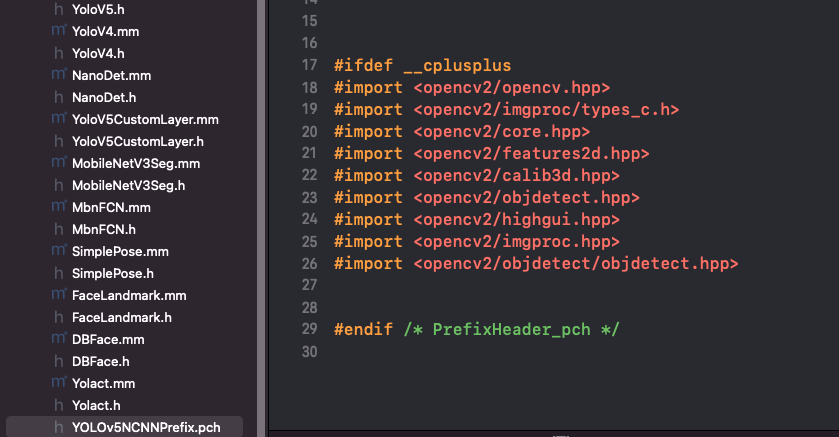Click the h icon beside YoloV5.h
The height and width of the screenshot is (437, 839).
(59, 9)
